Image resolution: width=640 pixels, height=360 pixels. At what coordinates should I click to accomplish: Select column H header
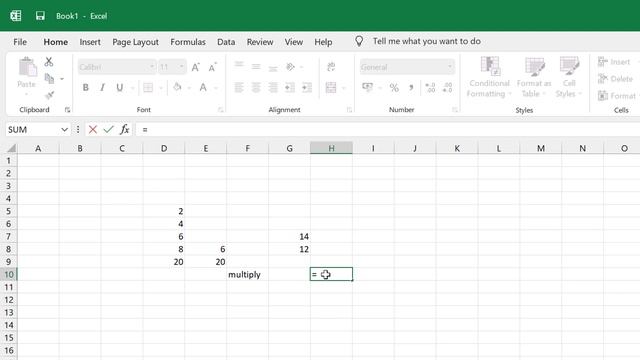pyautogui.click(x=331, y=148)
